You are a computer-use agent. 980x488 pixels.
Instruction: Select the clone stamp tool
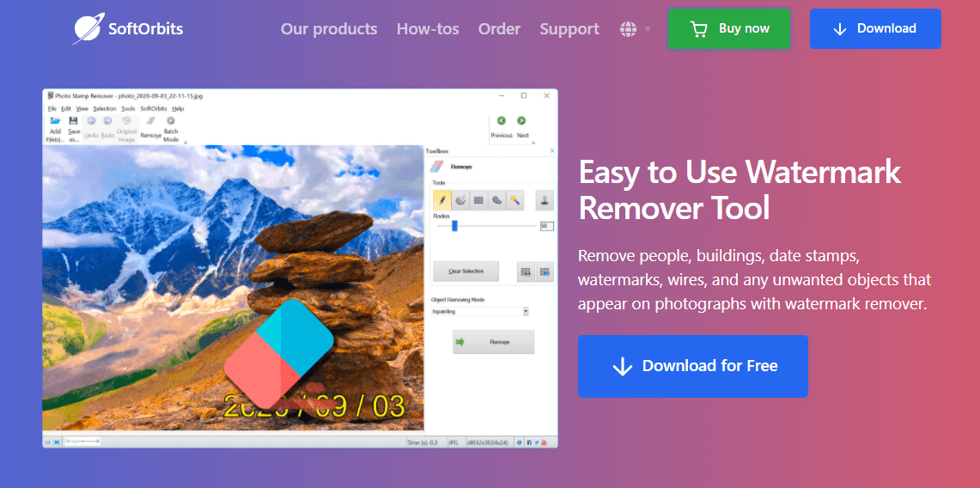(x=545, y=200)
